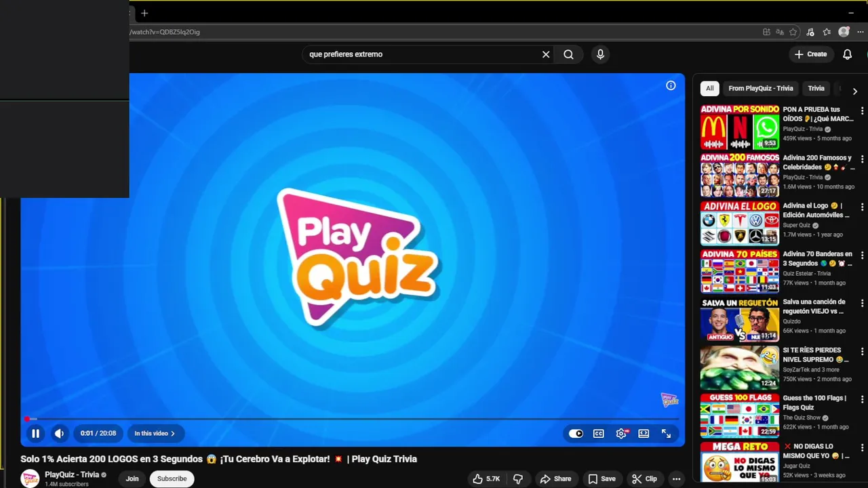
Task: Dislike the video
Action: (518, 479)
